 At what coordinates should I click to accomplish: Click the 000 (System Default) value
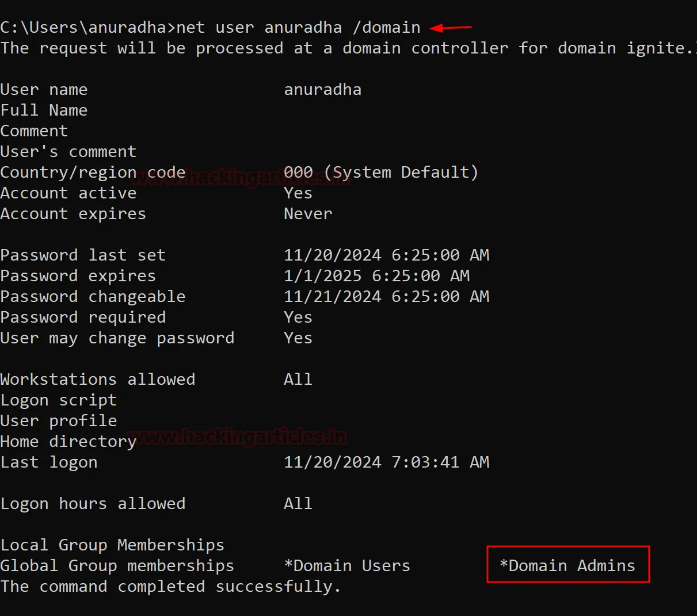[381, 172]
